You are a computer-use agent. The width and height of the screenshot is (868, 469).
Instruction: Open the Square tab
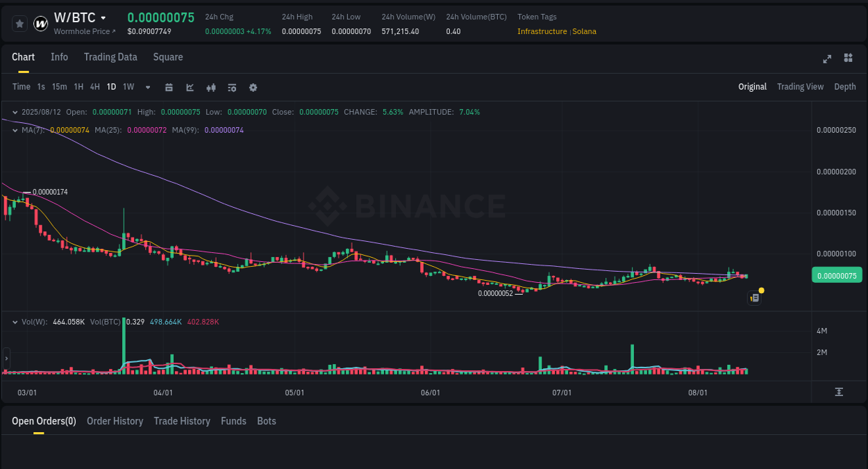pyautogui.click(x=168, y=57)
